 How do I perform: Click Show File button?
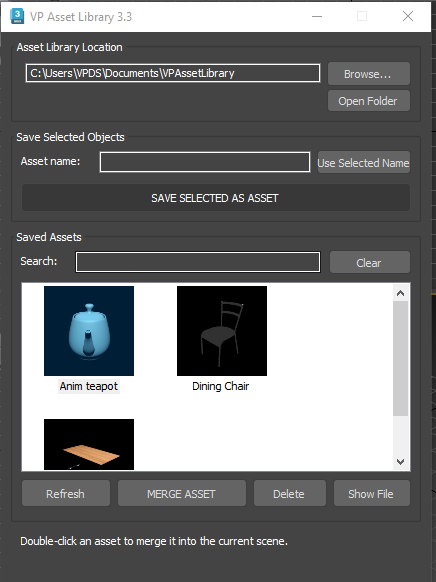coord(372,493)
